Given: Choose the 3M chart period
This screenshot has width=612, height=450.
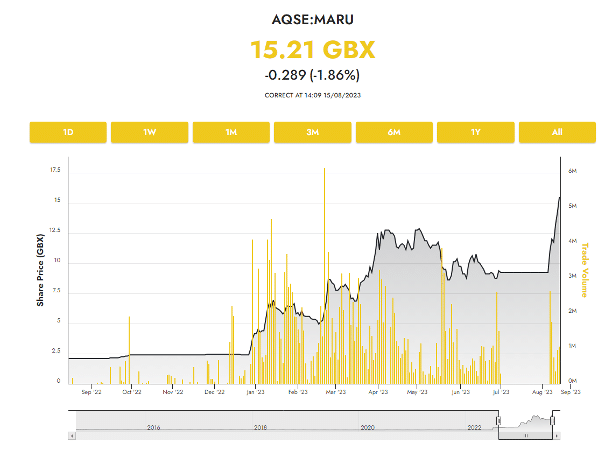Looking at the screenshot, I should [312, 133].
